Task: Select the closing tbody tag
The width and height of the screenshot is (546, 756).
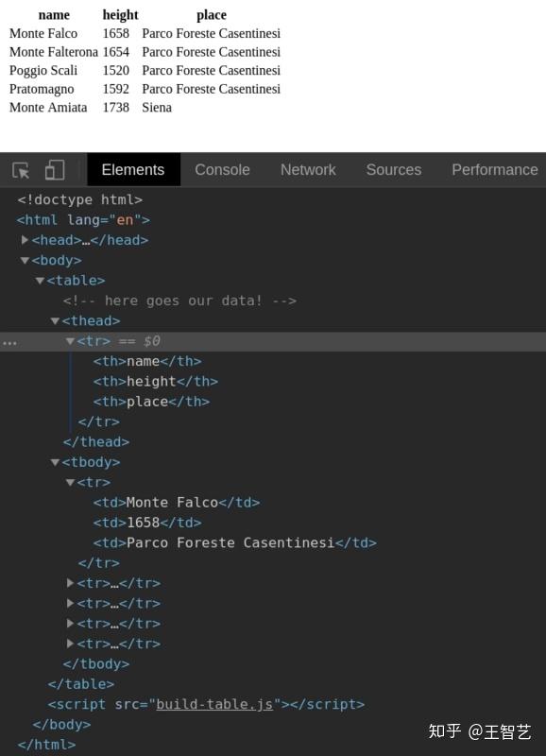Action: 96,664
